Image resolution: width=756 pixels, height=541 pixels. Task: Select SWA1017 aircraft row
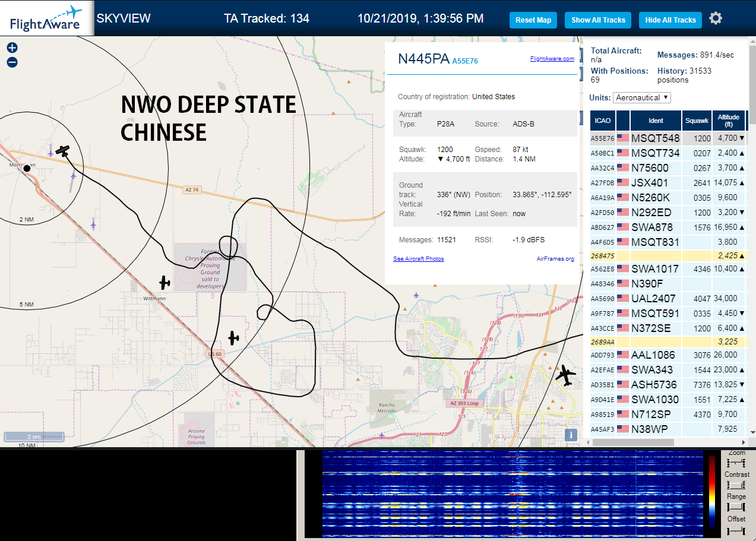(668, 269)
